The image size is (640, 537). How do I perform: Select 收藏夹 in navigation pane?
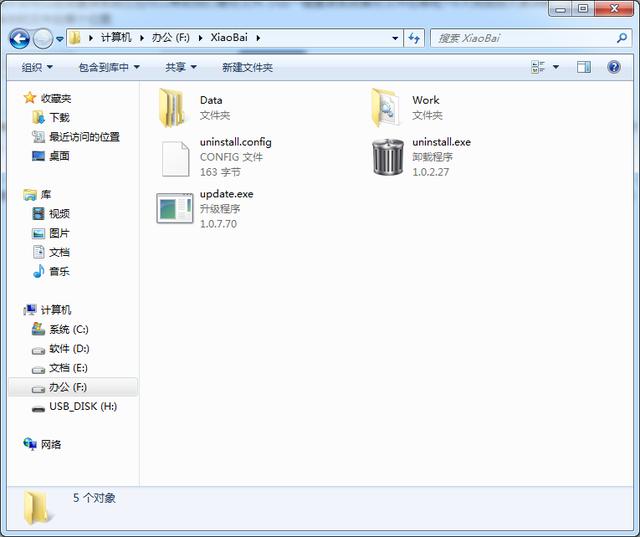tap(56, 98)
